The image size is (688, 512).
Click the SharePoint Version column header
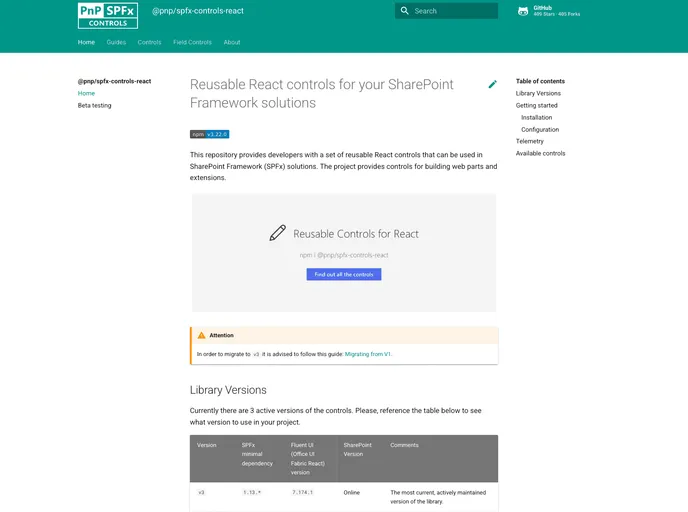[358, 449]
